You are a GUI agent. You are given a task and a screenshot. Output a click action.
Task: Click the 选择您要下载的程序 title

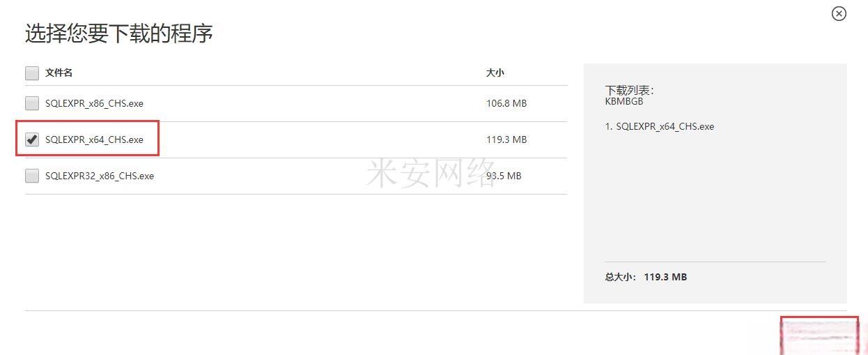(x=119, y=33)
